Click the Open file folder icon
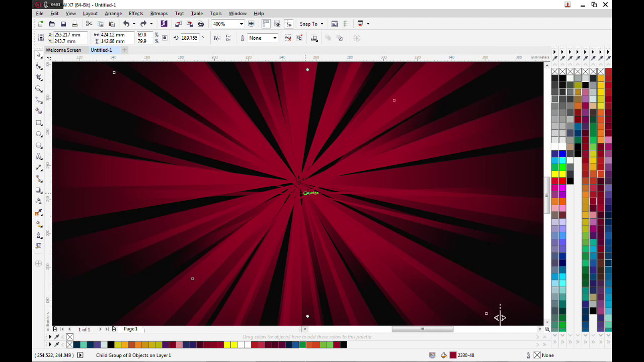The image size is (644, 362). click(x=52, y=24)
